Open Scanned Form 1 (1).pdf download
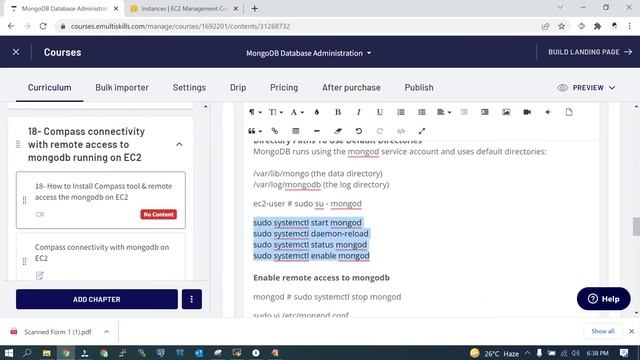Image resolution: width=640 pixels, height=360 pixels. pos(57,332)
